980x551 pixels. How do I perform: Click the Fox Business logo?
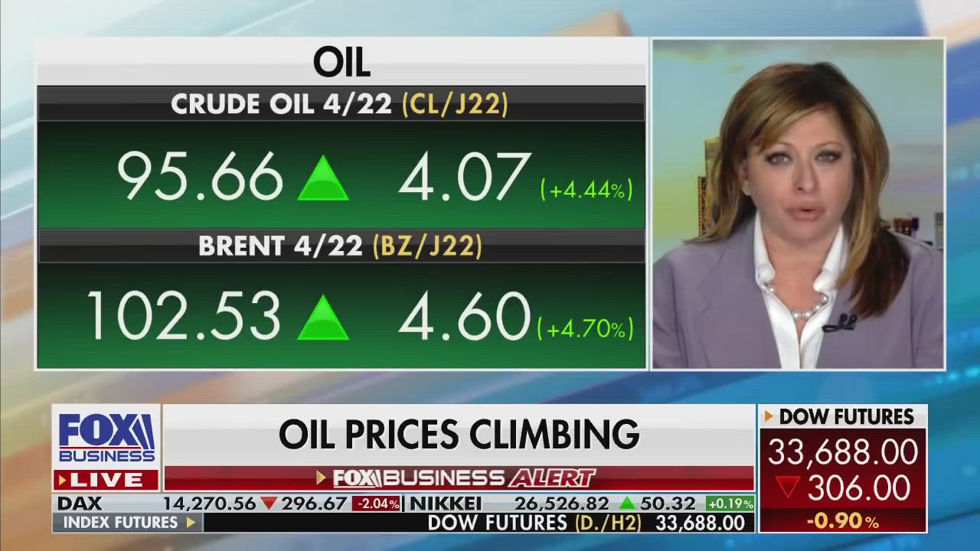(106, 439)
